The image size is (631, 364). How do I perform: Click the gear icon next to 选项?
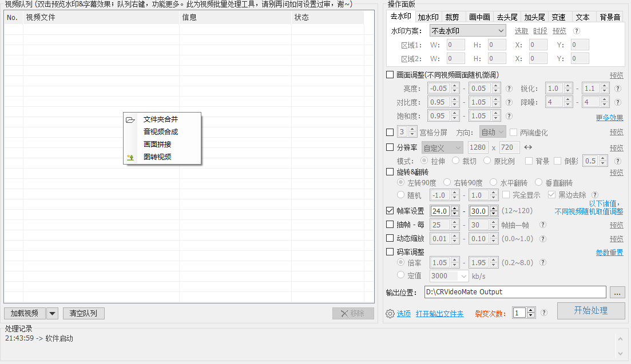[x=390, y=314]
